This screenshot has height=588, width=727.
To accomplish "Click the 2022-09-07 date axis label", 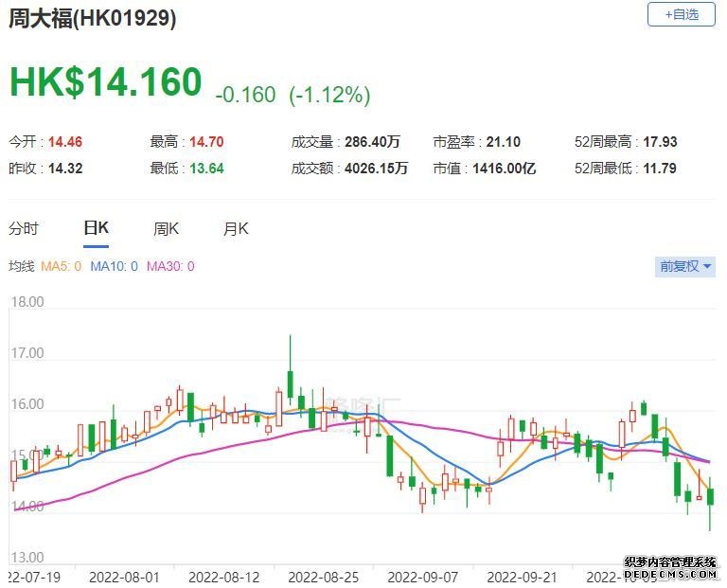I will [x=422, y=578].
